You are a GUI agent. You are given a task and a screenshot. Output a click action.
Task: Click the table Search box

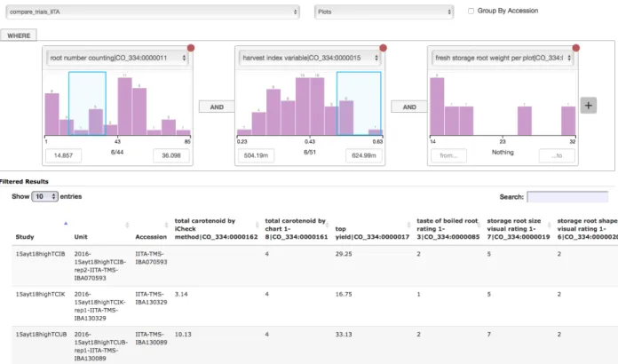tap(567, 196)
